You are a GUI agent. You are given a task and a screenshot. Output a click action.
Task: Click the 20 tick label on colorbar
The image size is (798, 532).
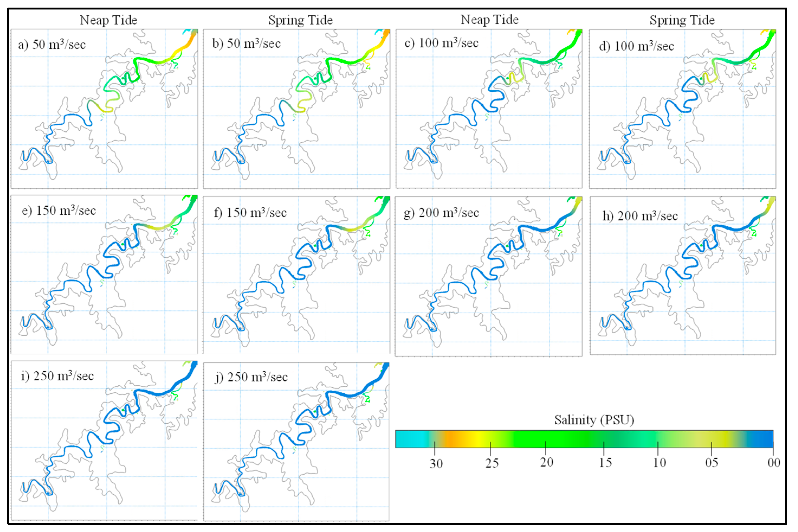[x=547, y=462]
